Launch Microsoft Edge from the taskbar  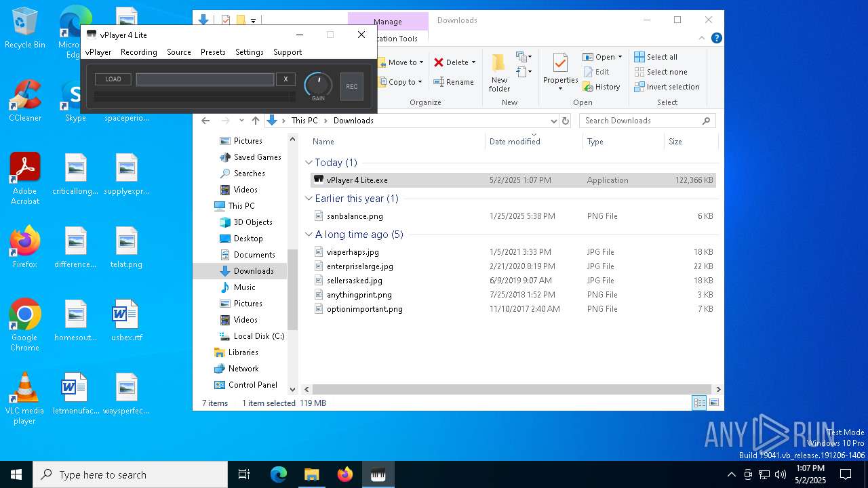[x=279, y=474]
